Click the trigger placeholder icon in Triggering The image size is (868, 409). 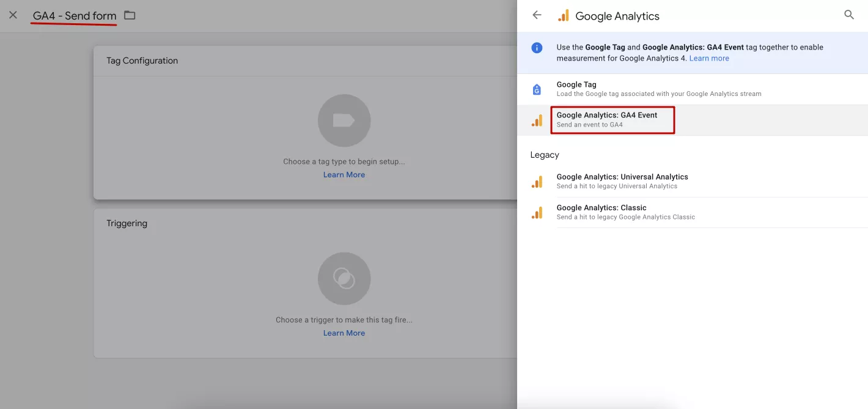[x=344, y=279]
